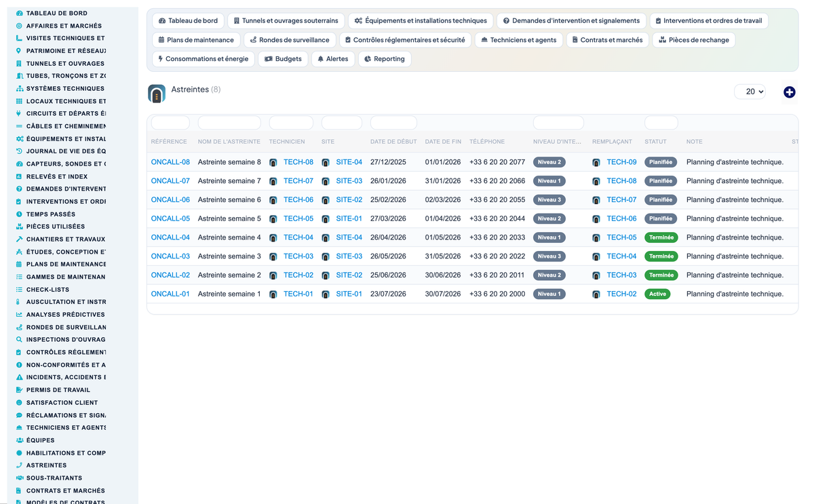
Task: Open Pièces utilisées in the sidebar
Action: (56, 227)
